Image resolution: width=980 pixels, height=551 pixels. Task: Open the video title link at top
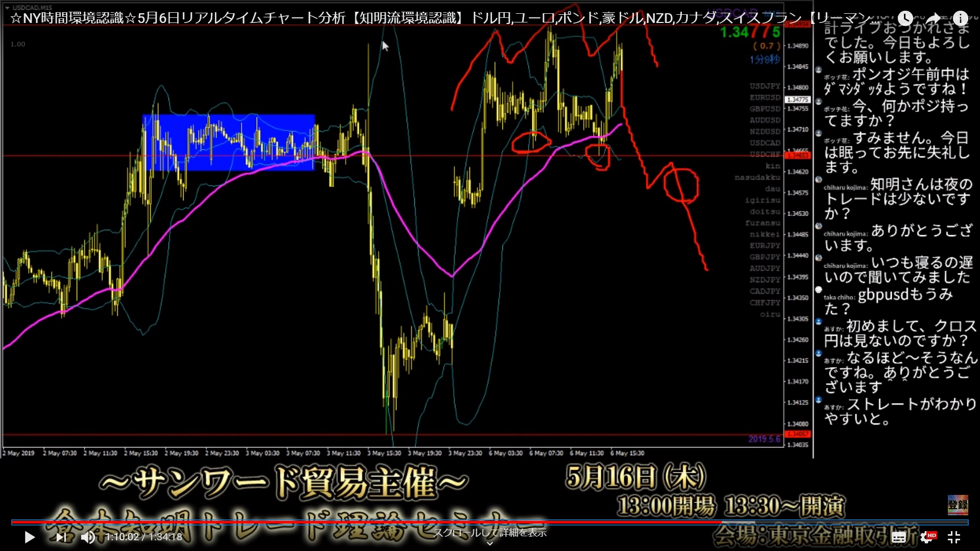click(357, 18)
